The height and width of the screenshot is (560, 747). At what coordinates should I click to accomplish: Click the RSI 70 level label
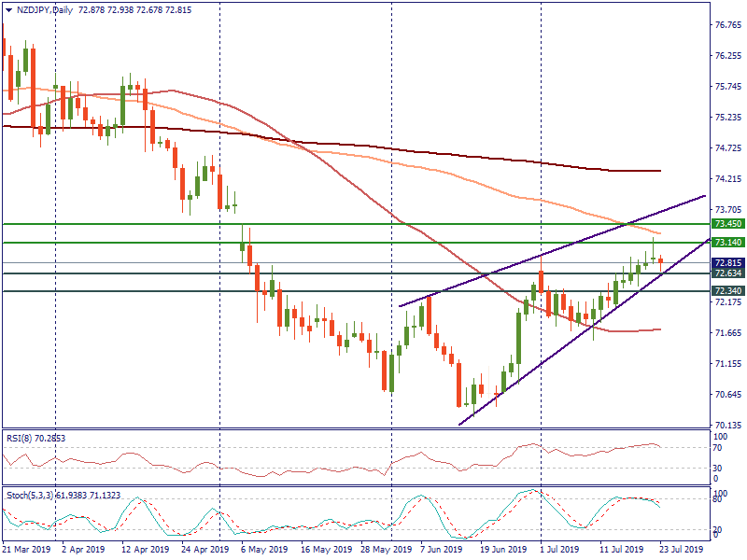[719, 448]
